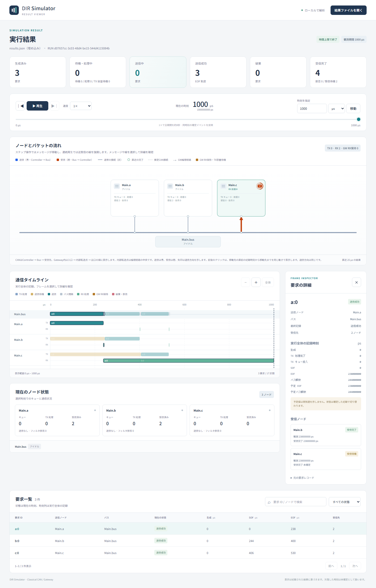Click the envelope message icon on Main.c
The image size is (376, 588).
click(260, 186)
